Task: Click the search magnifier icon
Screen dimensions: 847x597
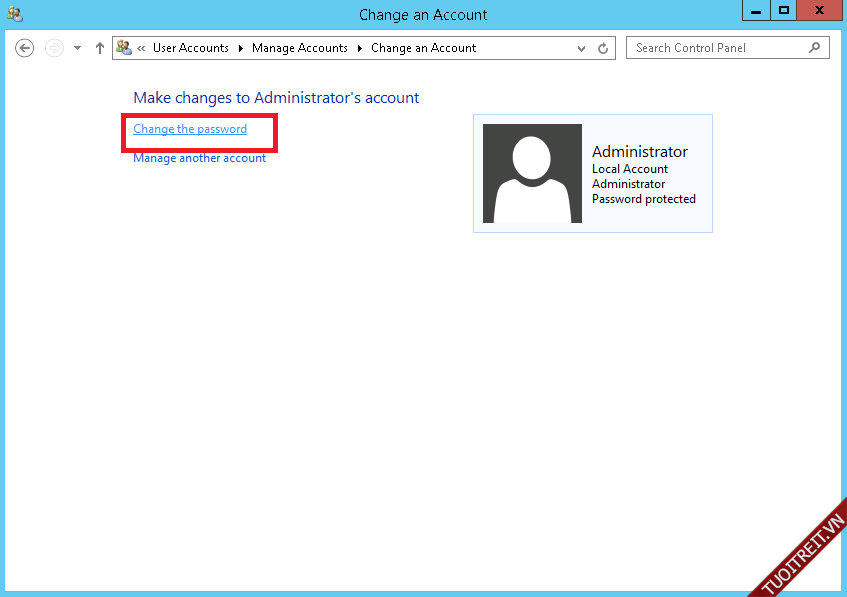Action: point(815,47)
